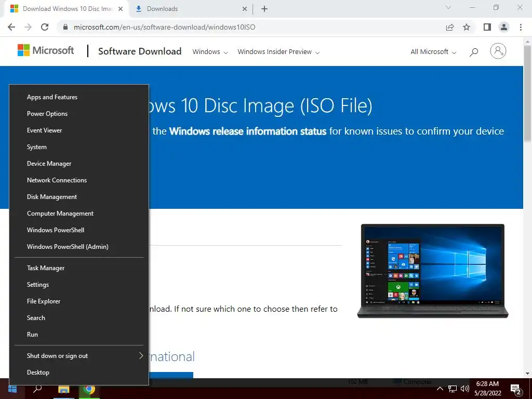Screen dimensions: 532x399
Task: Open the Run dialog entry
Action: coord(79,335)
